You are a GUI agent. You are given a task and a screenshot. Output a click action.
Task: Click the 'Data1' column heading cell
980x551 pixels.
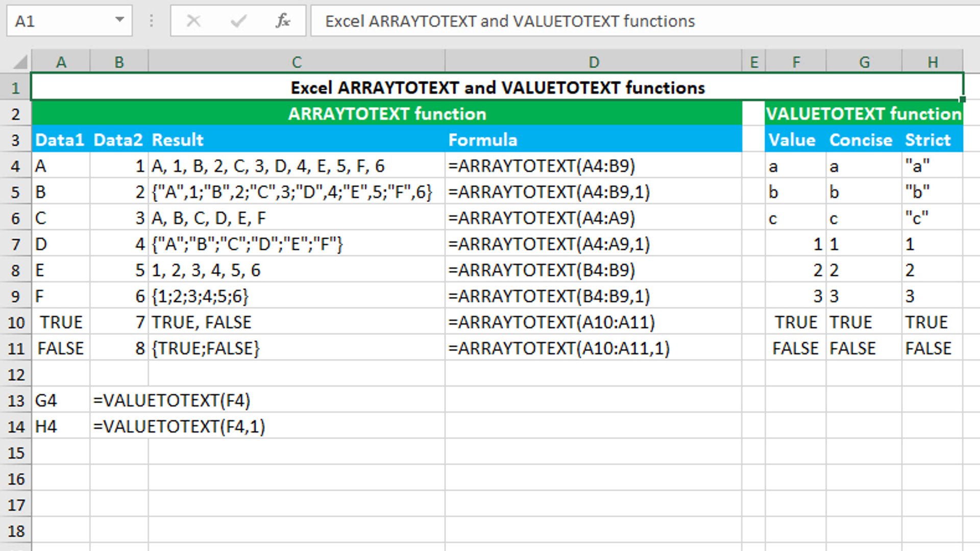click(61, 140)
